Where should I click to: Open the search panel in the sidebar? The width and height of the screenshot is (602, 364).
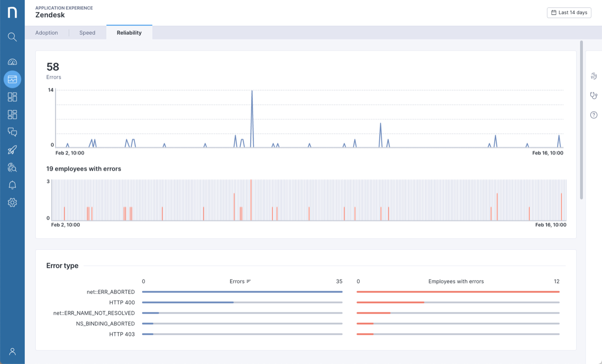[x=12, y=37]
